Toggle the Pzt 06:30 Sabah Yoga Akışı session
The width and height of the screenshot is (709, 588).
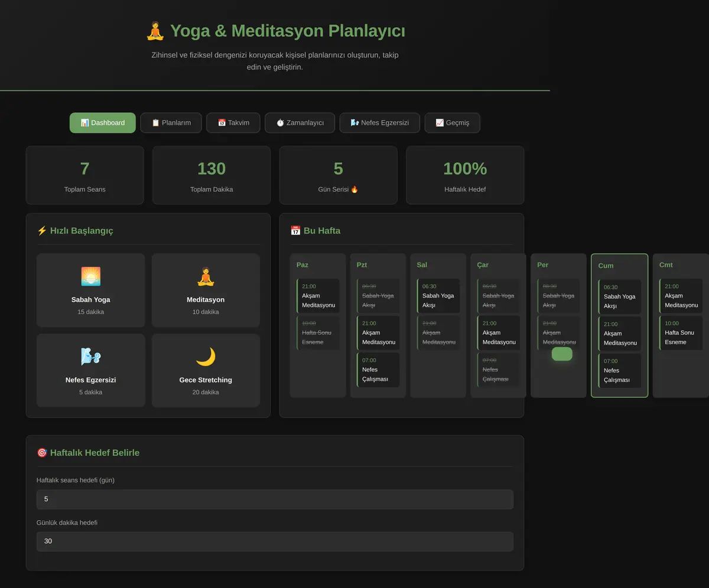point(378,296)
